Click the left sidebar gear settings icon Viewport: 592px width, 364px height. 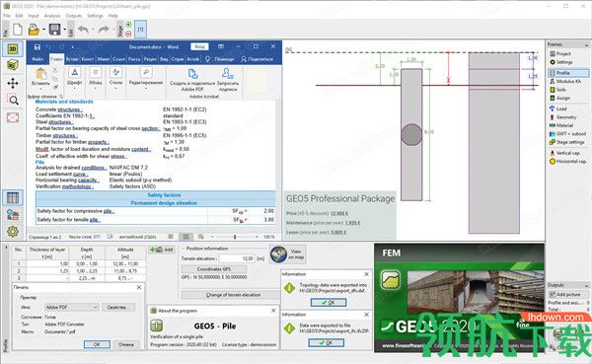pos(13,231)
